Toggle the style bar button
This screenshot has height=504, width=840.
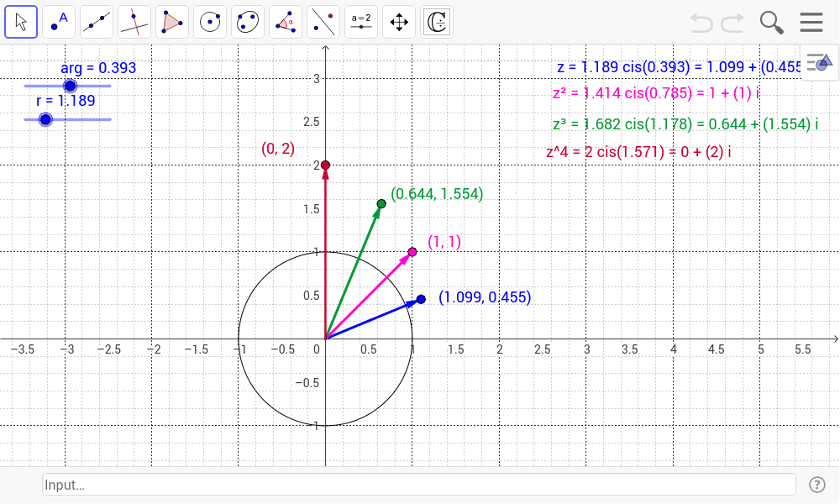pos(819,62)
